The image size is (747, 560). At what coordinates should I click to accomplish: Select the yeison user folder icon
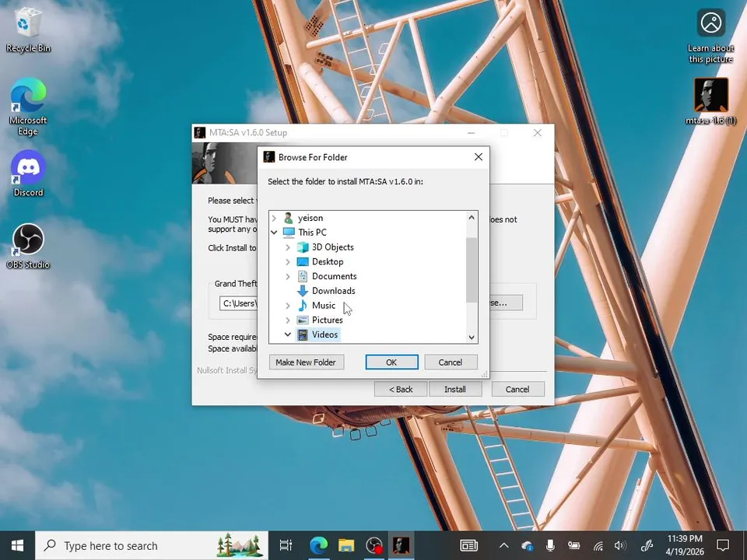[288, 218]
